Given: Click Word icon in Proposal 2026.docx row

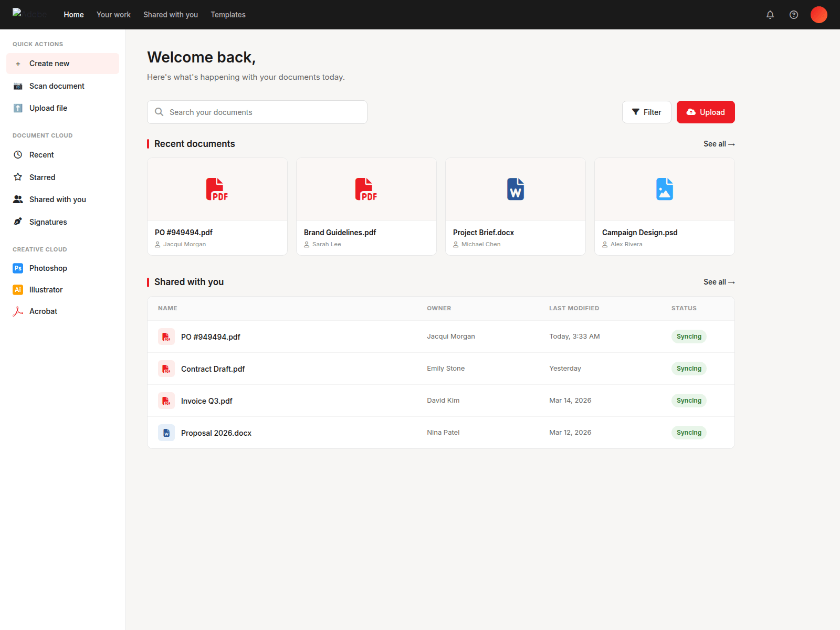Looking at the screenshot, I should 166,433.
